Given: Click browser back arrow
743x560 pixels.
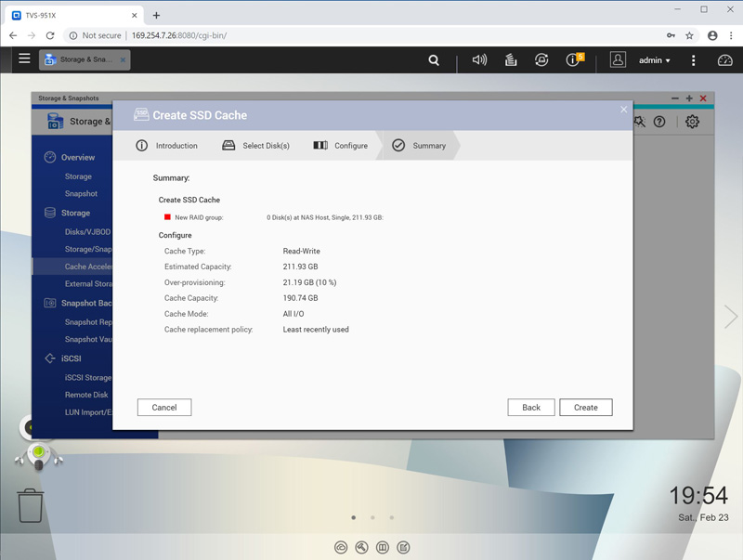Looking at the screenshot, I should pyautogui.click(x=13, y=35).
